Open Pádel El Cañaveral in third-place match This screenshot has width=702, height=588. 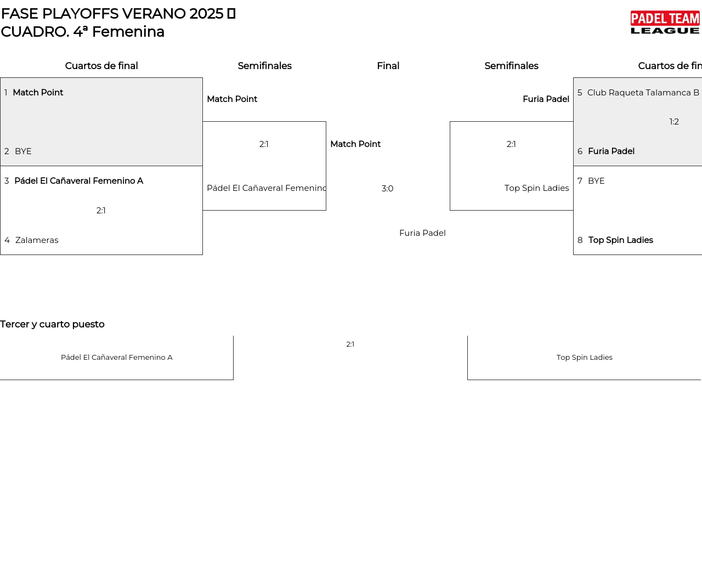(x=116, y=358)
